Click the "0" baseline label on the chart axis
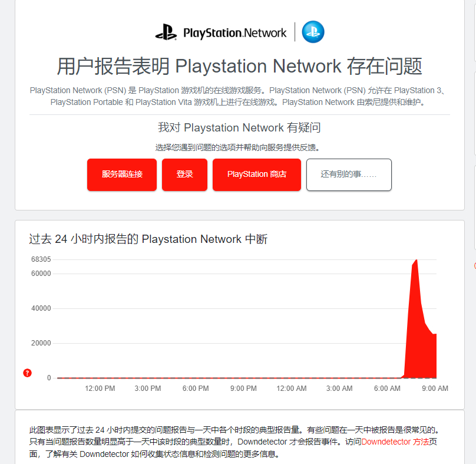The width and height of the screenshot is (476, 464). 49,377
